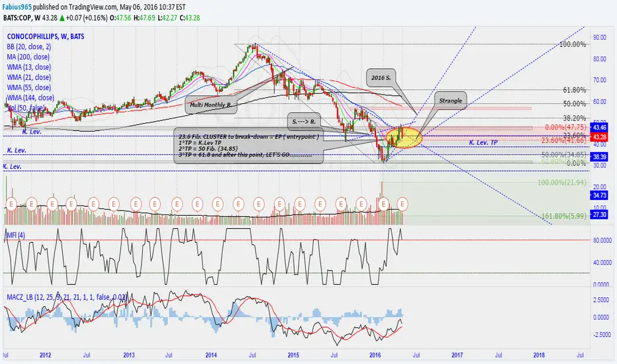Select the MA (200, close) indicator label
The image size is (617, 364).
[28, 57]
